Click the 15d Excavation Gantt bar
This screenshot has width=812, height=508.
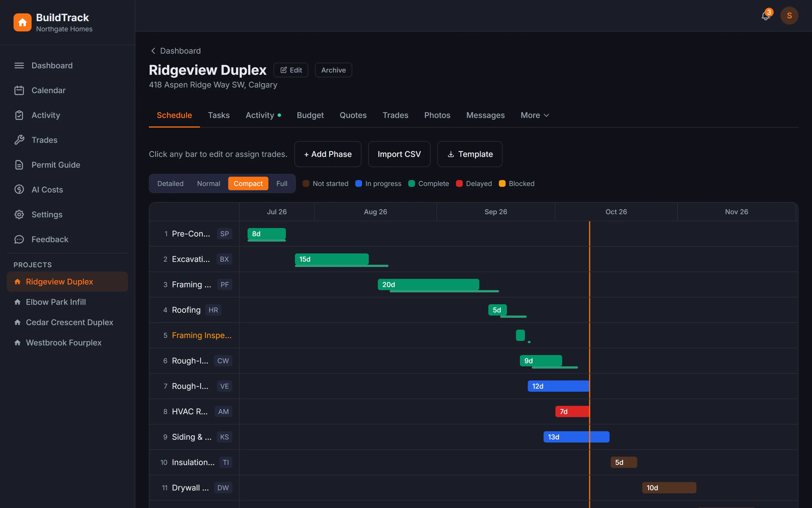pos(332,259)
